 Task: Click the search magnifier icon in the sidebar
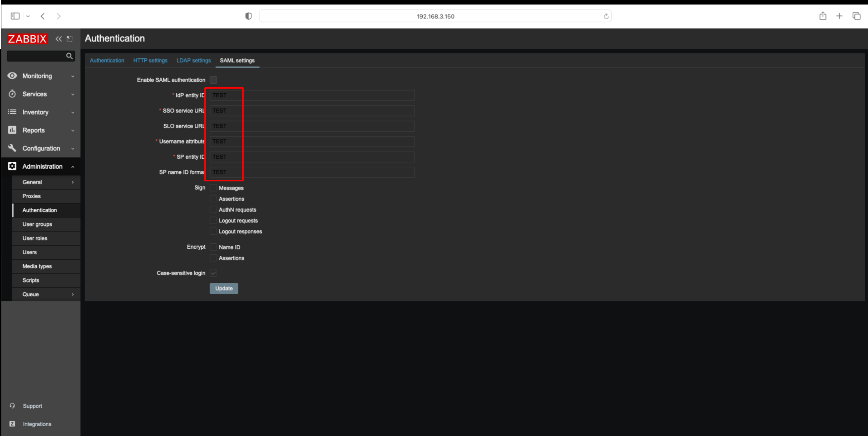coord(69,56)
